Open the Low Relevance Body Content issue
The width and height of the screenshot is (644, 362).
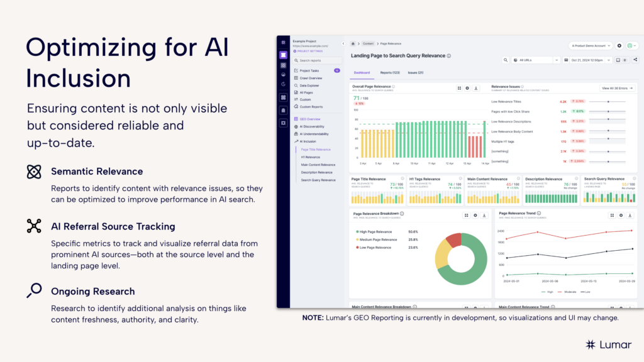pyautogui.click(x=512, y=132)
